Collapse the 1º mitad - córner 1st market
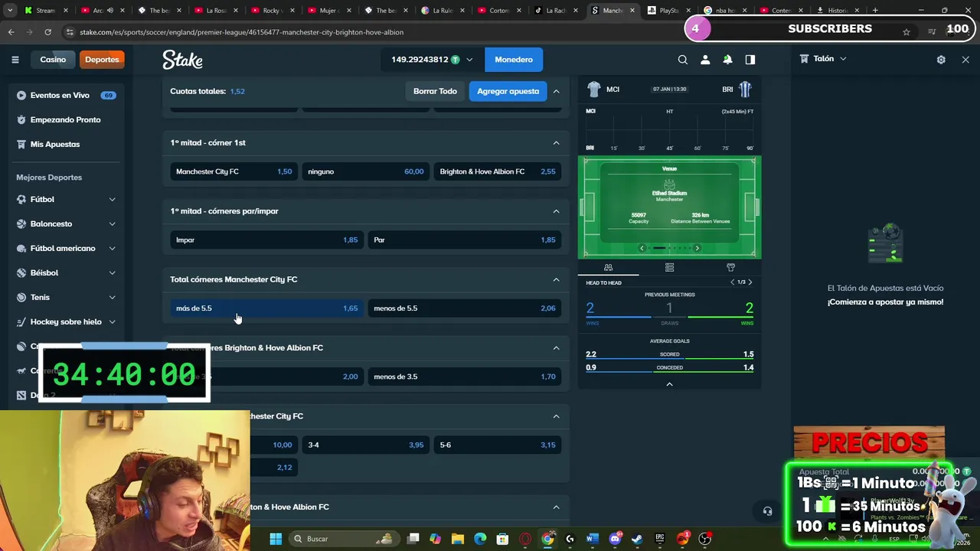The width and height of the screenshot is (980, 551). click(x=556, y=143)
